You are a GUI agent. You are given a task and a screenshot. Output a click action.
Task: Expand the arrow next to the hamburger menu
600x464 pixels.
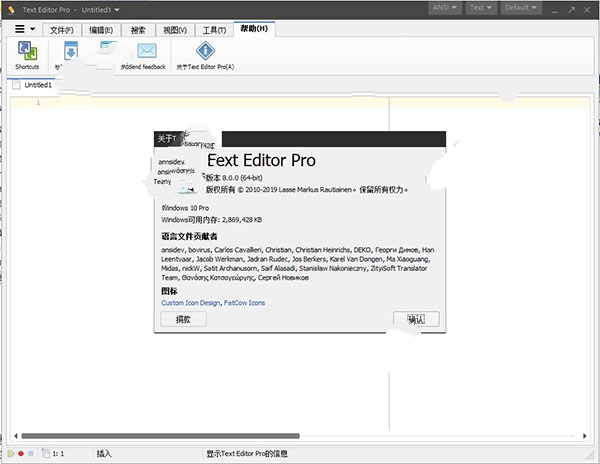tap(33, 29)
